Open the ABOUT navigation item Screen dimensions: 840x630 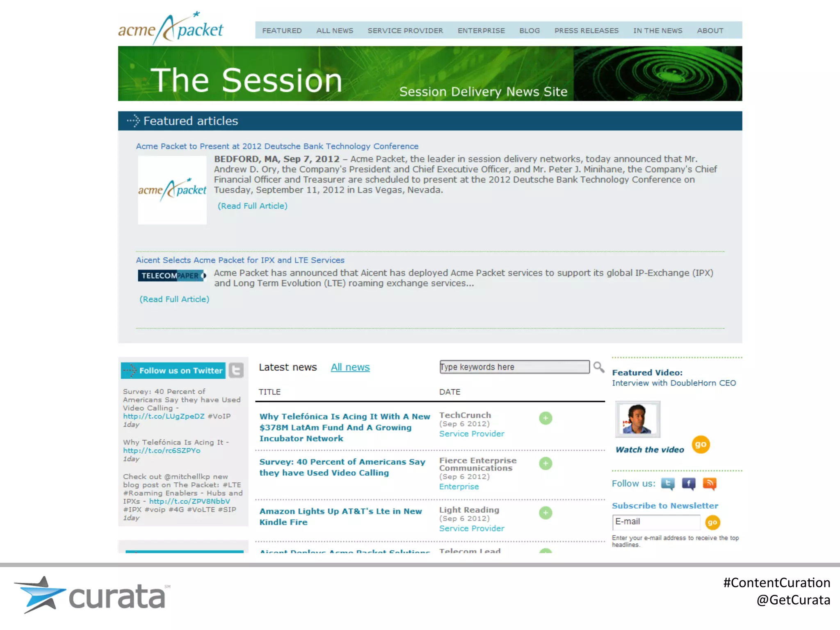point(710,31)
